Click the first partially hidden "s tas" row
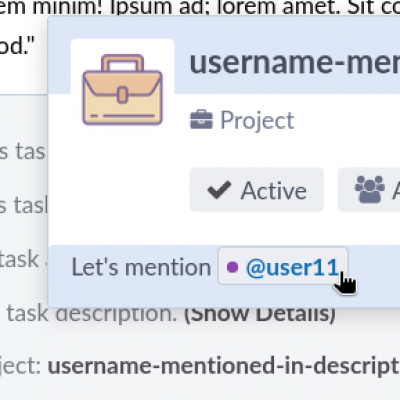 (x=23, y=152)
